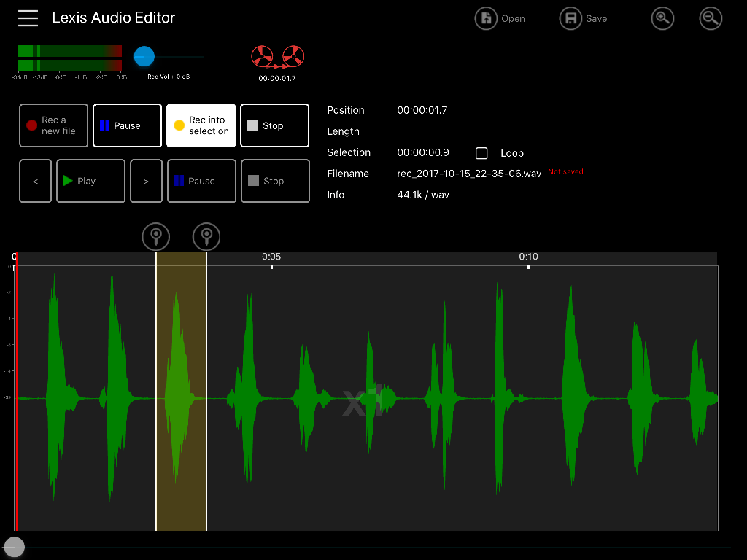Screen dimensions: 747x560
Task: Stop audio playback
Action: [x=275, y=181]
